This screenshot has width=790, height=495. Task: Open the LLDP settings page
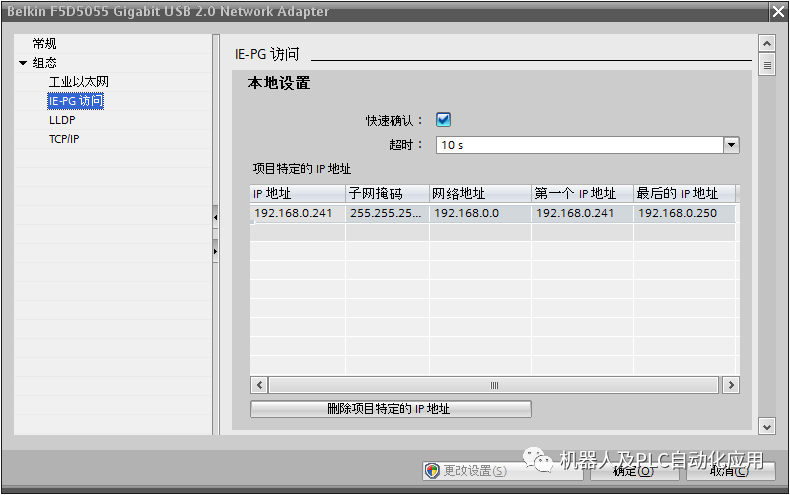(62, 120)
